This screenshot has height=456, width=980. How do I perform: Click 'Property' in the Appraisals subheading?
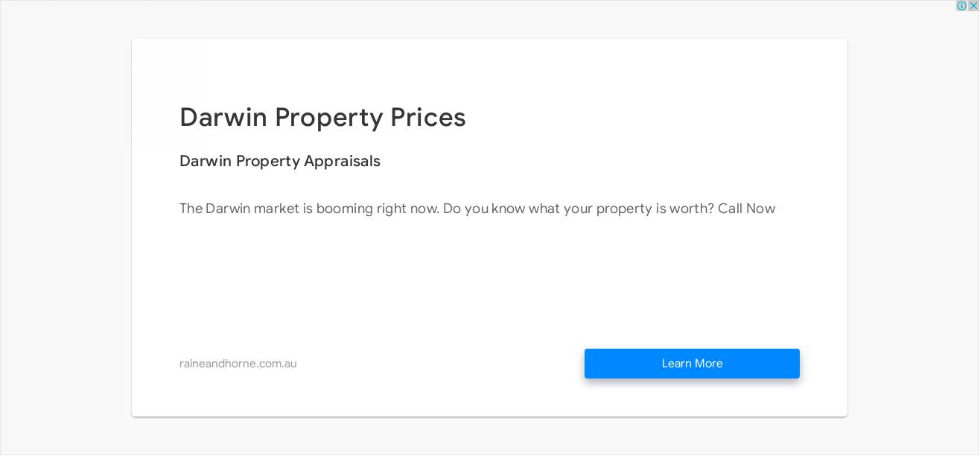[267, 162]
